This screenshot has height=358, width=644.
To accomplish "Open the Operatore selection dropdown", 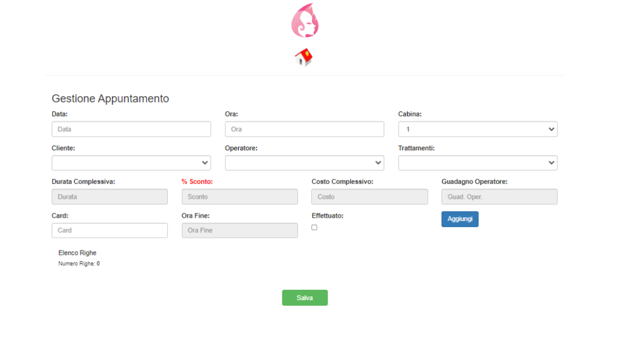I will click(x=304, y=163).
